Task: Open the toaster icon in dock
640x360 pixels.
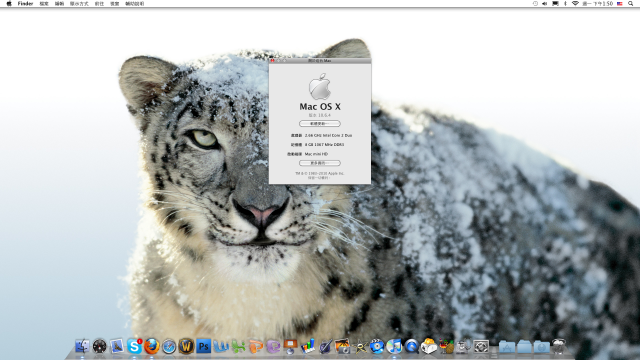Action: [429, 346]
